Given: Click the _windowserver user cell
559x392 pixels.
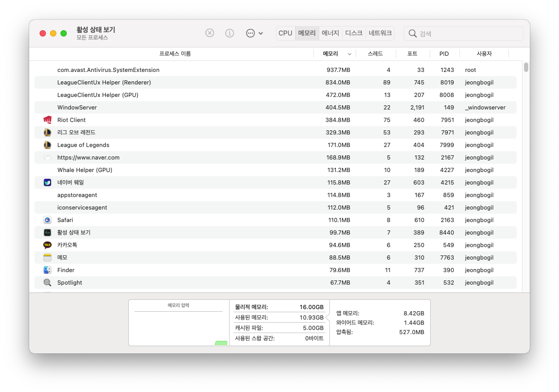Looking at the screenshot, I should pos(485,107).
